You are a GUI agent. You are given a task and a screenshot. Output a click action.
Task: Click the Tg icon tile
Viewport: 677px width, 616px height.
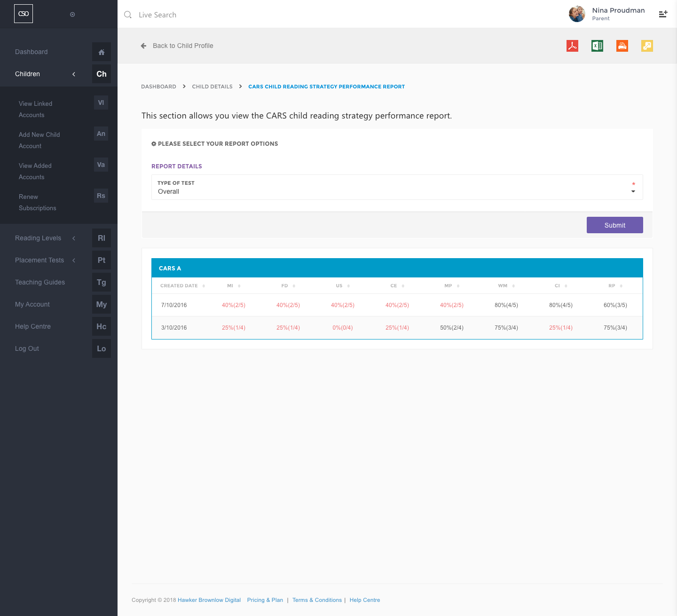pyautogui.click(x=102, y=282)
